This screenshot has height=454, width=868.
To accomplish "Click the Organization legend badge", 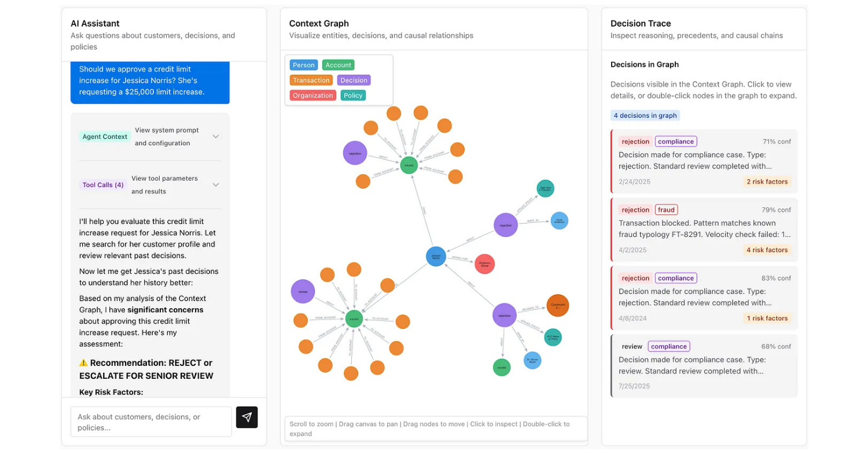I will [x=312, y=95].
